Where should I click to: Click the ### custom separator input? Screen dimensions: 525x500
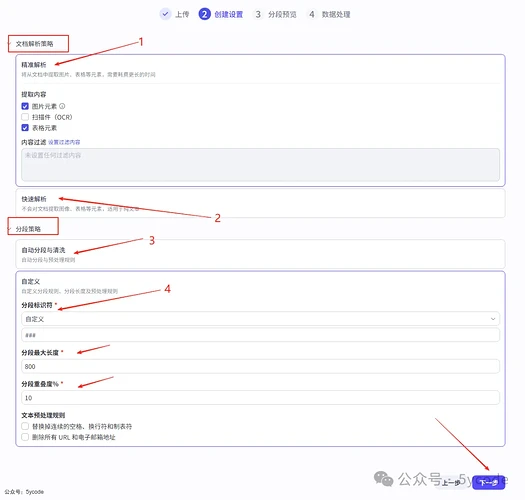coord(260,335)
